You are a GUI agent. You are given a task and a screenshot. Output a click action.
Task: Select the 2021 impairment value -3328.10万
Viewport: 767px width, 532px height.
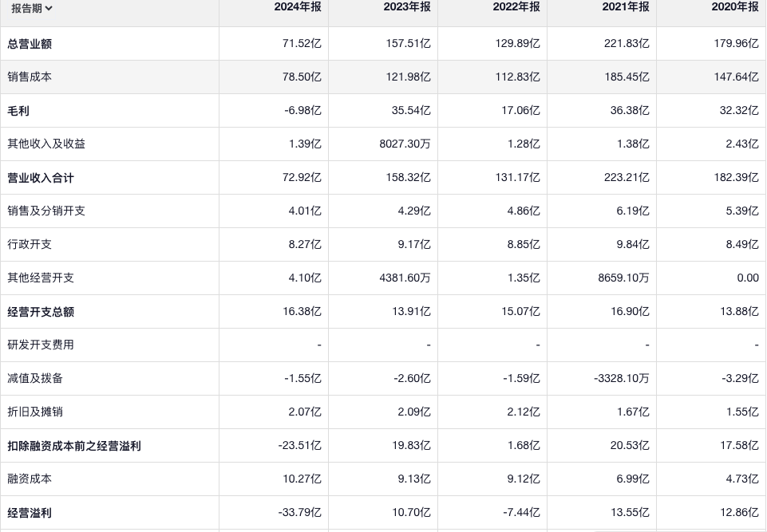click(622, 379)
